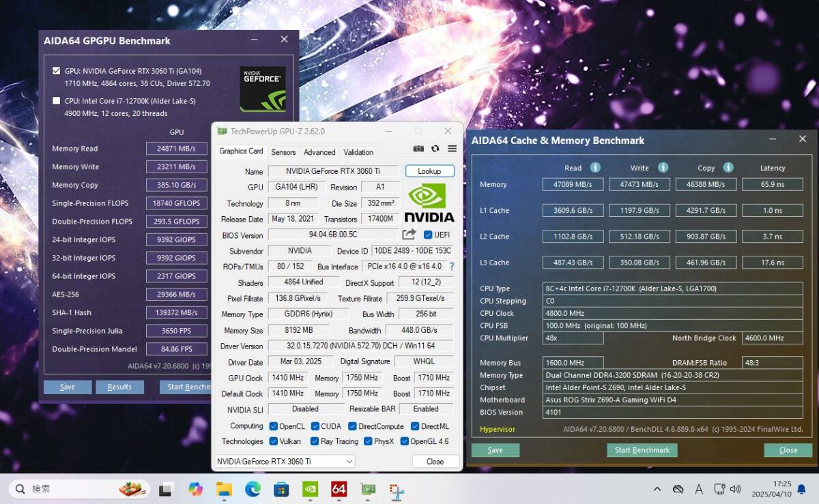Click the Memory Read 47089 MB/s value

(x=573, y=184)
